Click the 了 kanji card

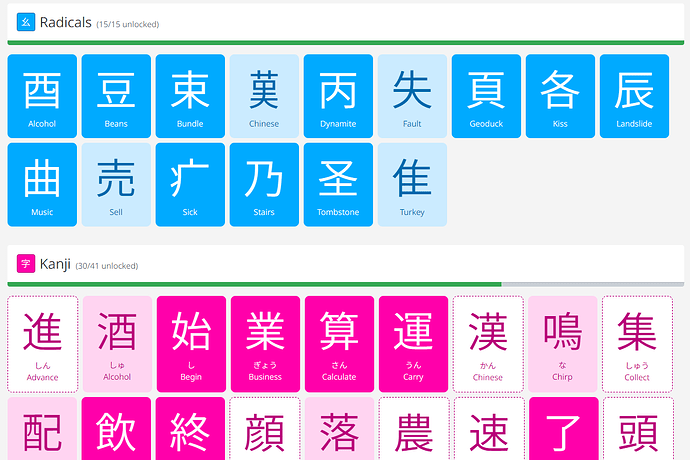(564, 428)
